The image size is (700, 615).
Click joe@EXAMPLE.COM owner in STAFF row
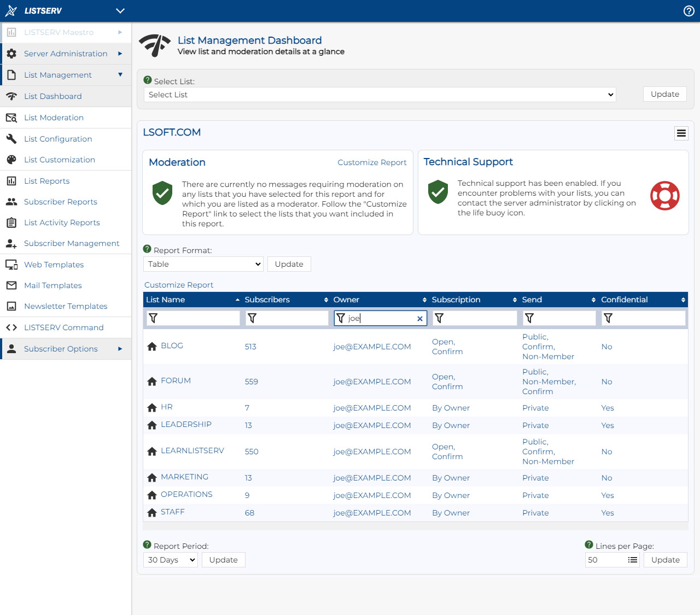(372, 513)
